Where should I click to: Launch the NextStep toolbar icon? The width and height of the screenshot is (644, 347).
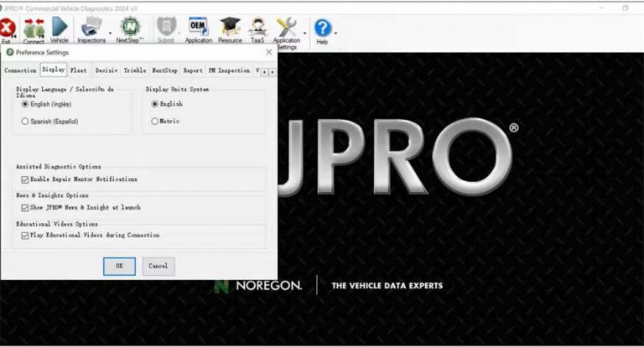128,30
